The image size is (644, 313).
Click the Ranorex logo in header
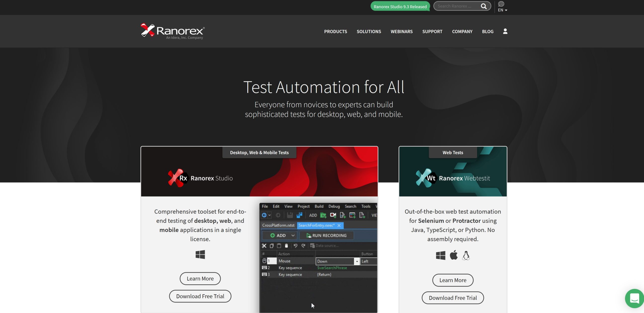(173, 31)
